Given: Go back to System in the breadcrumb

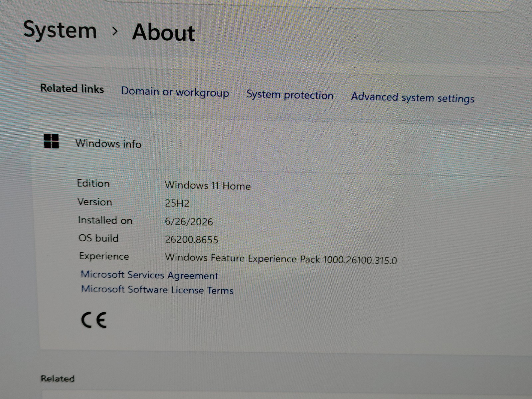Looking at the screenshot, I should (x=60, y=30).
